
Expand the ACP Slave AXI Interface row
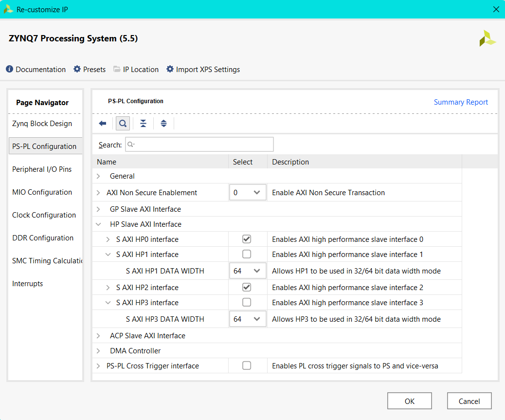[99, 336]
